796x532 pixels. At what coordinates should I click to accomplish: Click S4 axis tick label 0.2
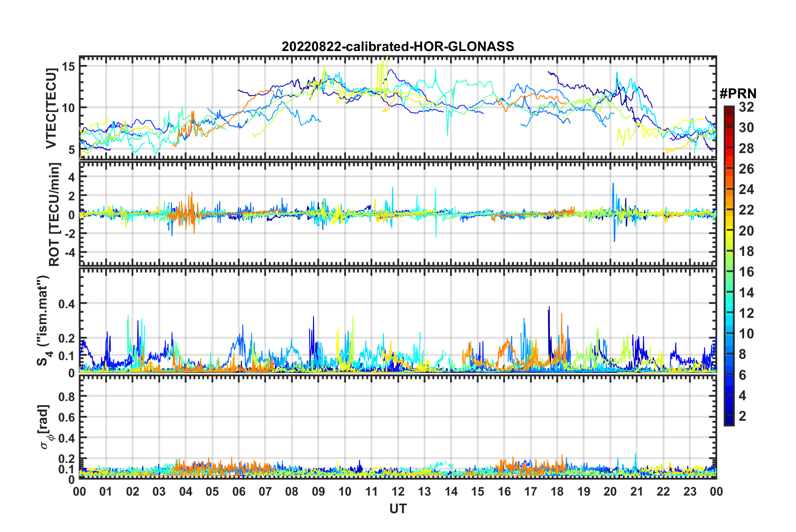(67, 338)
